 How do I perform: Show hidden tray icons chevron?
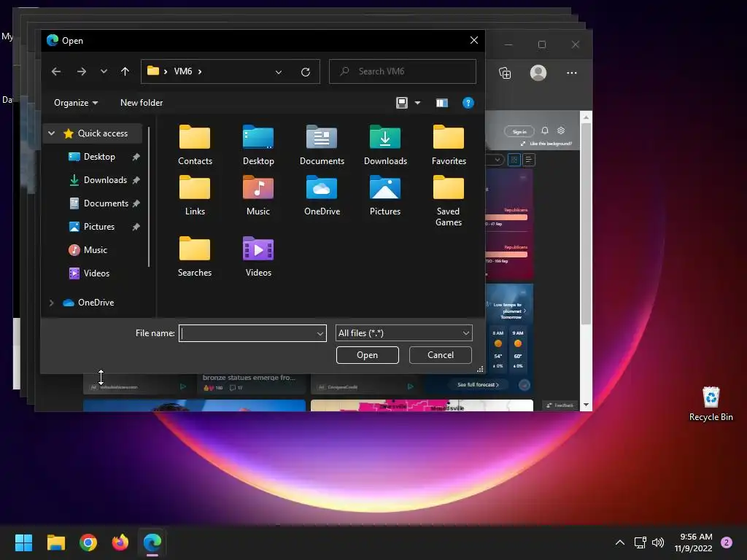(x=620, y=542)
